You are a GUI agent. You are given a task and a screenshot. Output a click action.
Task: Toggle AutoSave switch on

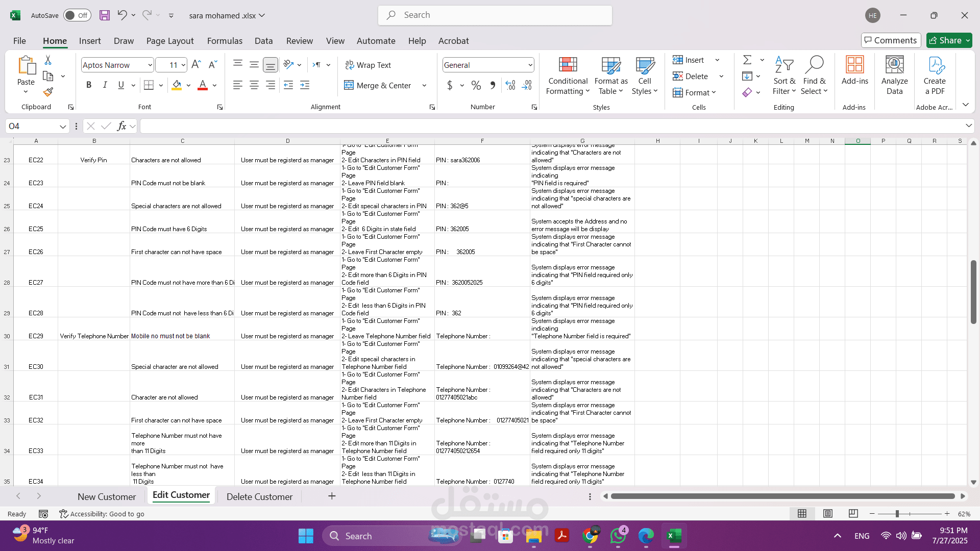tap(77, 15)
